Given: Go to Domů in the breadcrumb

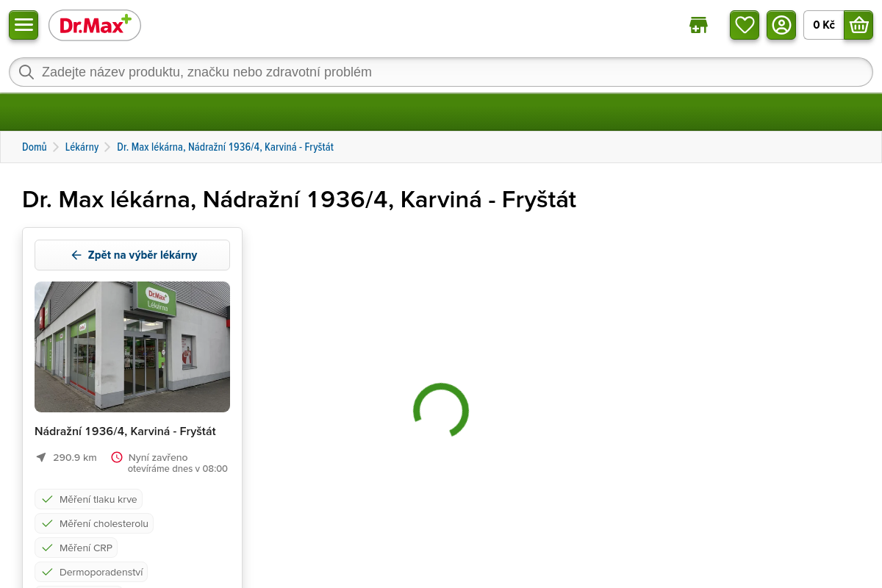Looking at the screenshot, I should 35,147.
